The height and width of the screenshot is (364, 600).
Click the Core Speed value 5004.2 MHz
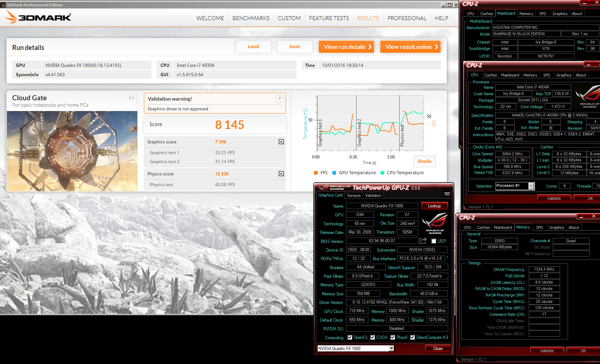point(513,154)
